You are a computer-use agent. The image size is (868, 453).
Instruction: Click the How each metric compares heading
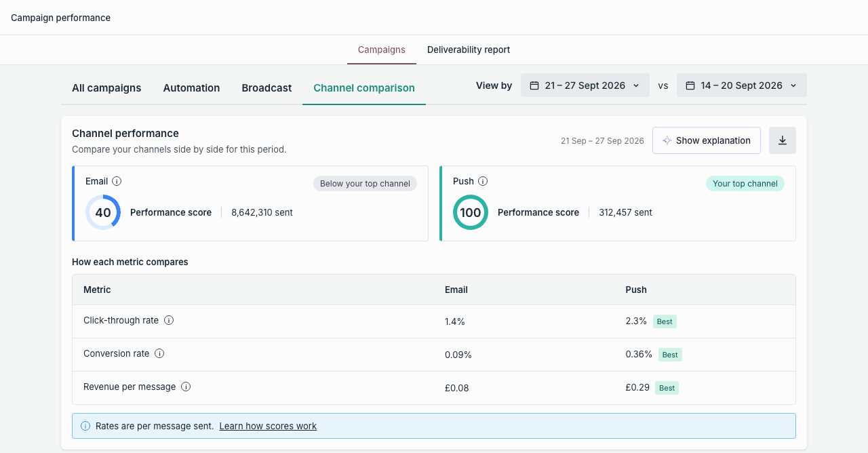click(x=130, y=262)
